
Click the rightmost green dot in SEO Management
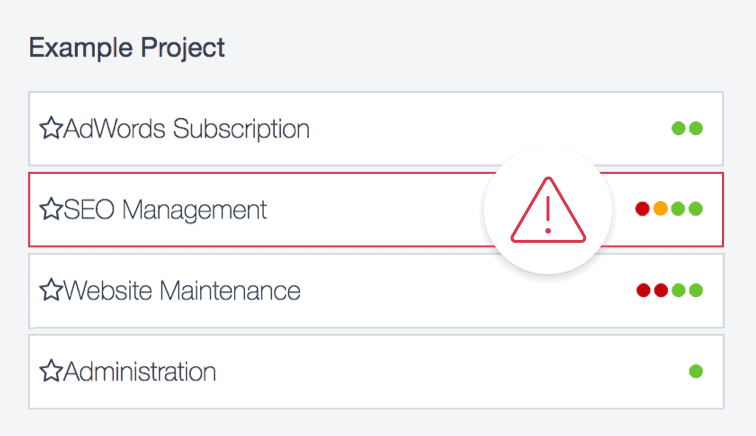click(696, 209)
